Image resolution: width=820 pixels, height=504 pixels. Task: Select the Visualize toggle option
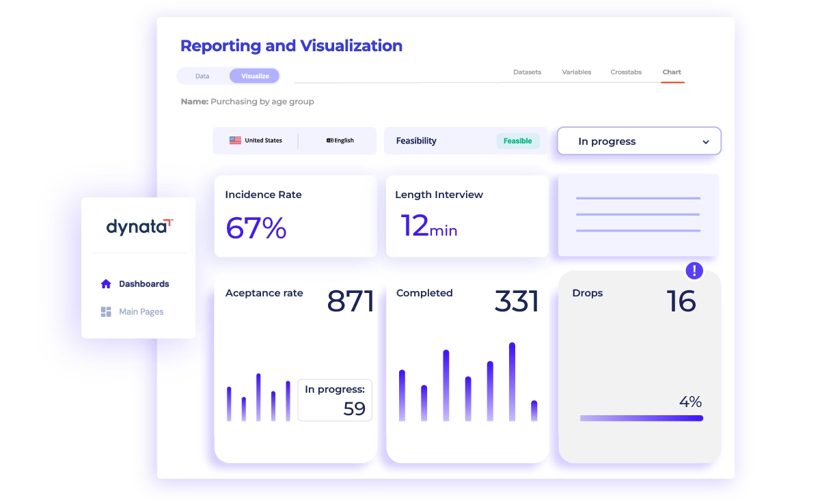255,76
